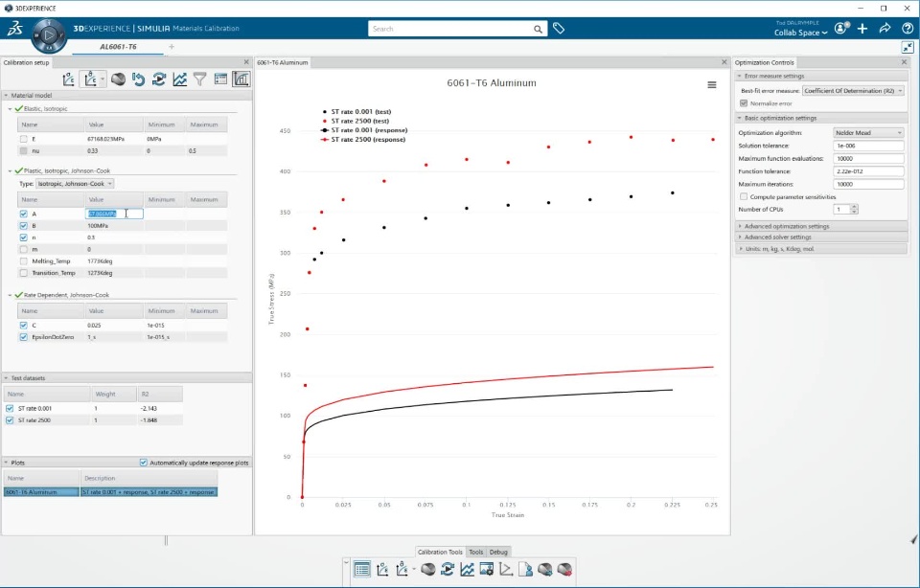The image size is (920, 588).
Task: Switch to the Debug tab
Action: (498, 552)
